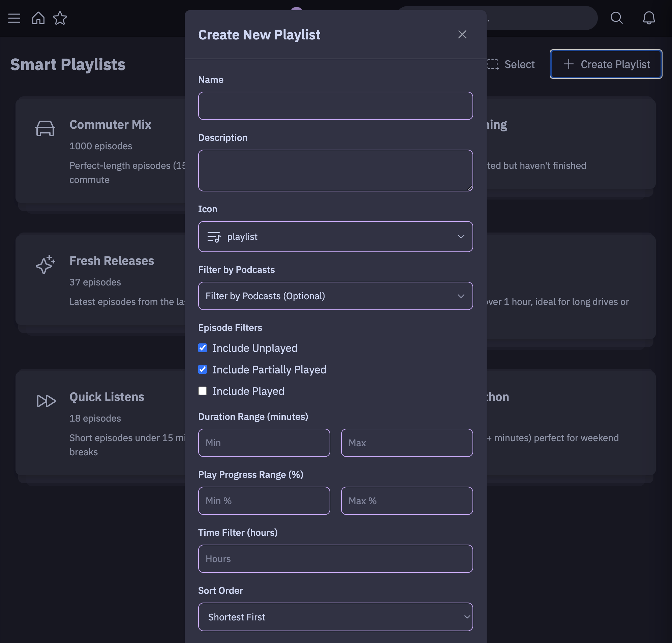Enable Include Played checkbox
Viewport: 672px width, 643px height.
pos(203,391)
